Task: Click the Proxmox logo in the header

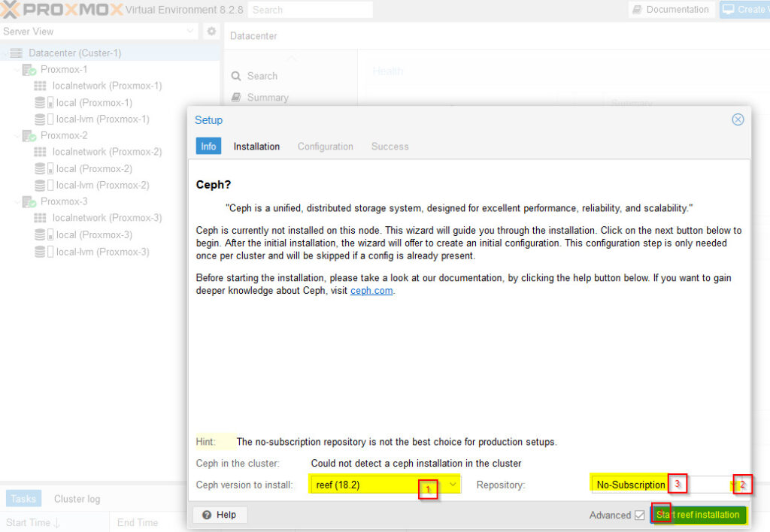Action: (62, 9)
